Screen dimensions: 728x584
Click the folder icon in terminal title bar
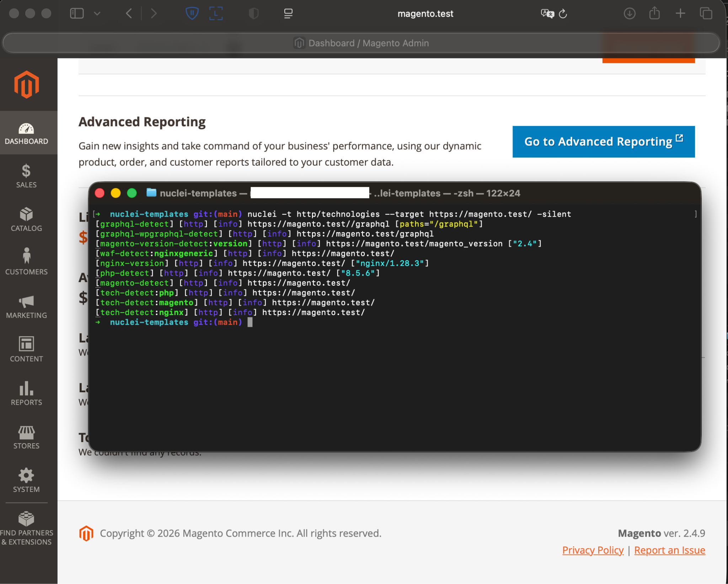coord(151,193)
